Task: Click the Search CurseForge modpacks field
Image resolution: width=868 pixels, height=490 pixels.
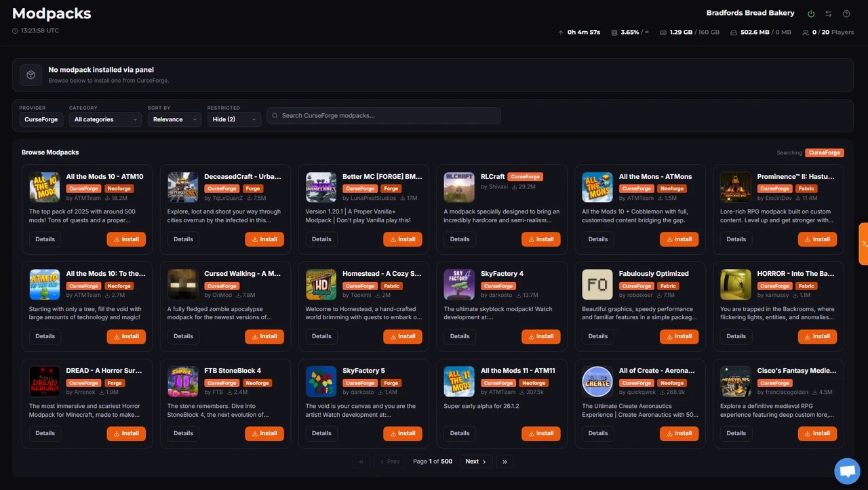Action: point(384,116)
